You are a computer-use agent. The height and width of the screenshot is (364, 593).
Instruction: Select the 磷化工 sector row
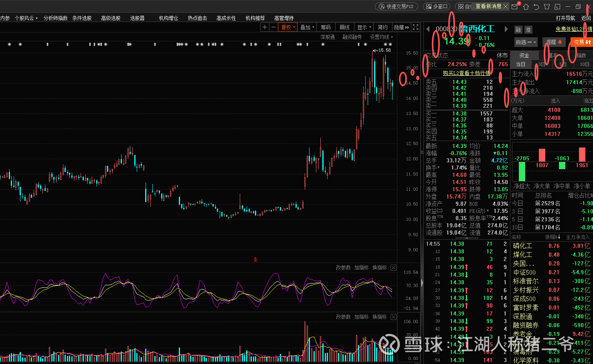552,246
